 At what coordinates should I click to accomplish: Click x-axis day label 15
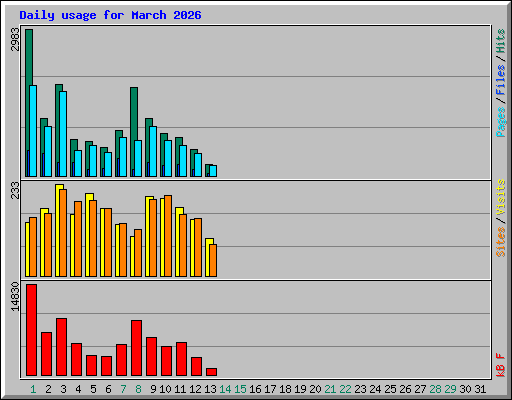[x=240, y=389]
